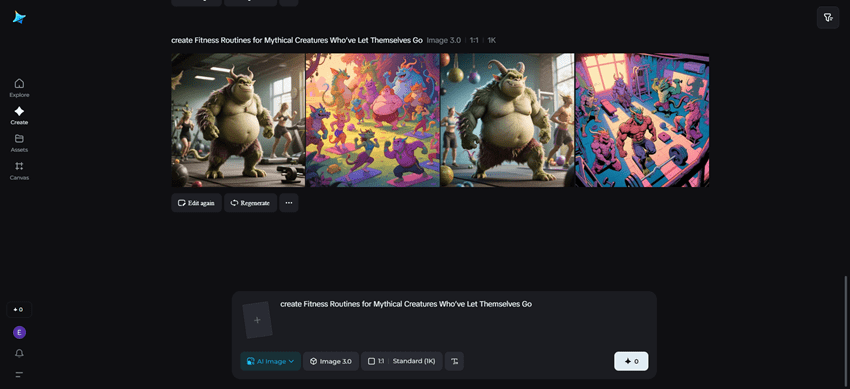Open the Explore page
Image resolution: width=850 pixels, height=389 pixels.
[x=19, y=88]
